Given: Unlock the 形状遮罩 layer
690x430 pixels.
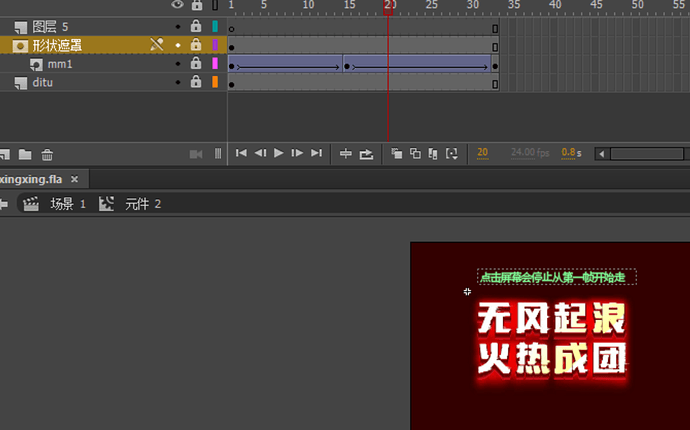Looking at the screenshot, I should [x=196, y=44].
